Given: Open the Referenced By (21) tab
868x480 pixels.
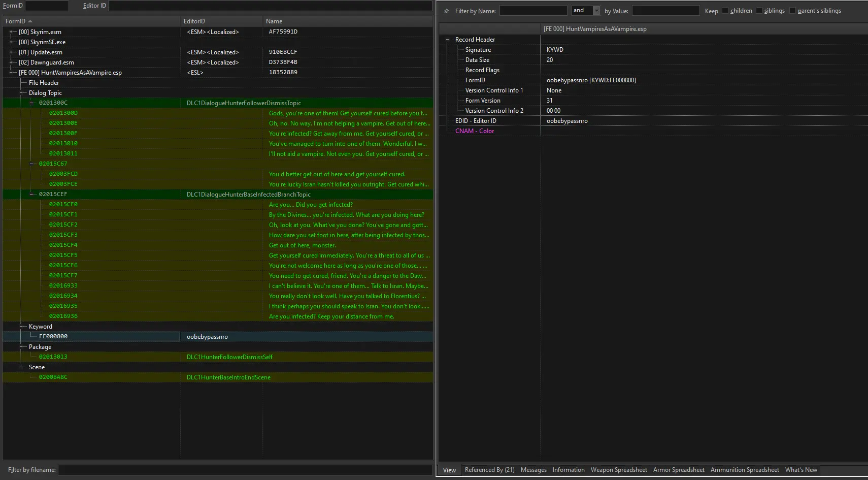Looking at the screenshot, I should click(x=489, y=470).
